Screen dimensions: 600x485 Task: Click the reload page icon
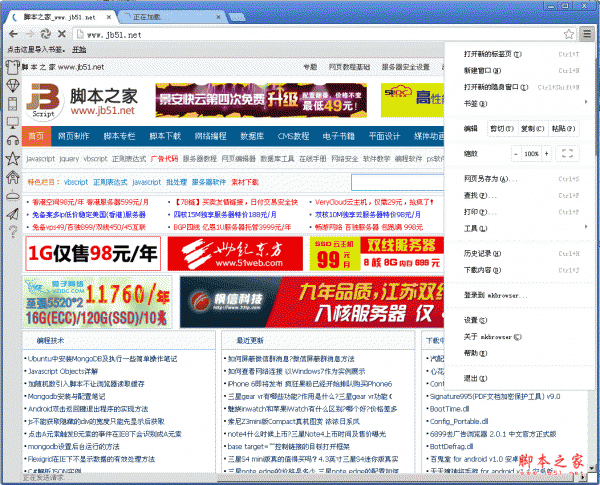coord(46,34)
